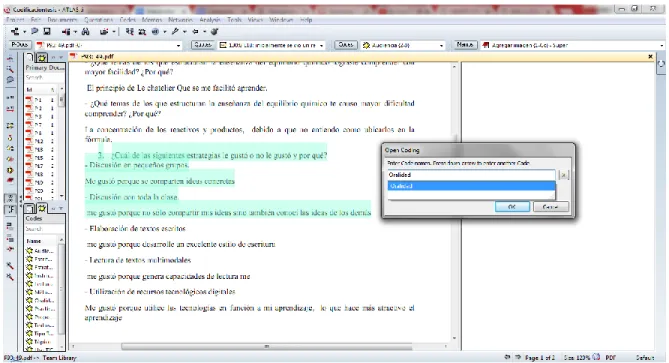Viewport: 669px width, 363px height.
Task: Clear the Open Coding entry with x button
Action: 564,175
